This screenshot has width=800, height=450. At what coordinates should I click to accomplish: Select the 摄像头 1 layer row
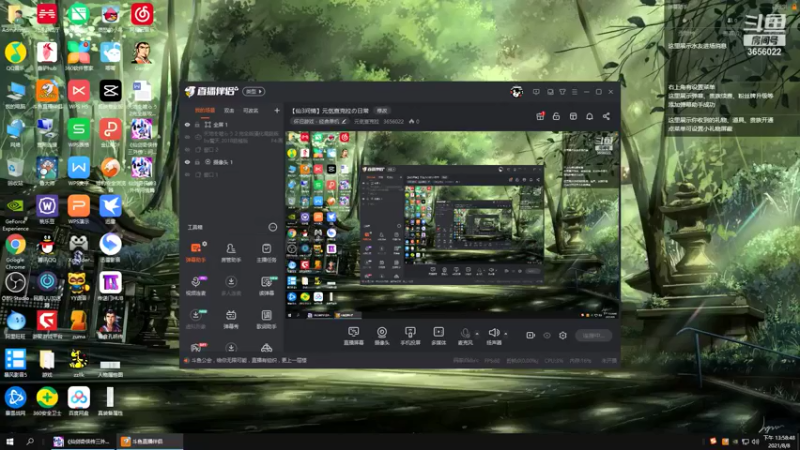click(x=232, y=162)
